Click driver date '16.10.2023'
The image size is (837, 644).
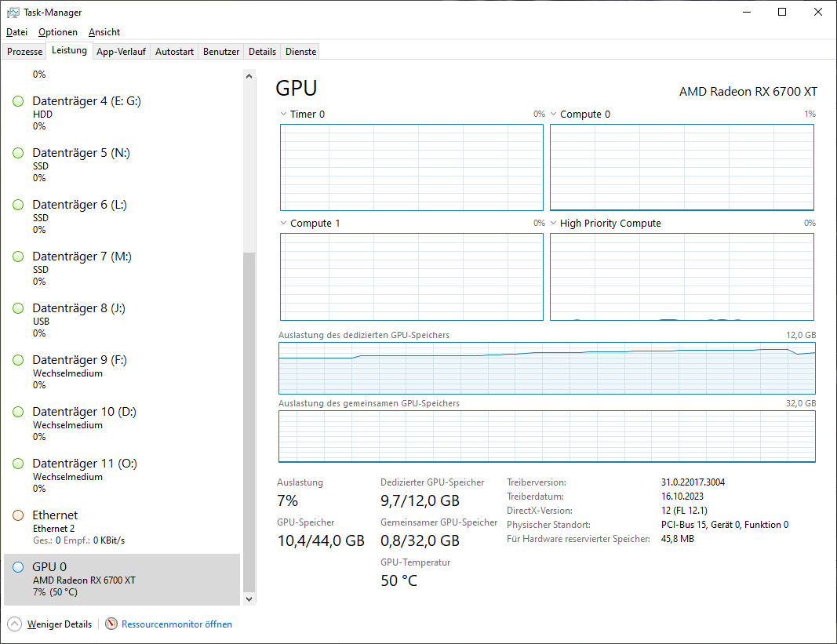coord(682,496)
